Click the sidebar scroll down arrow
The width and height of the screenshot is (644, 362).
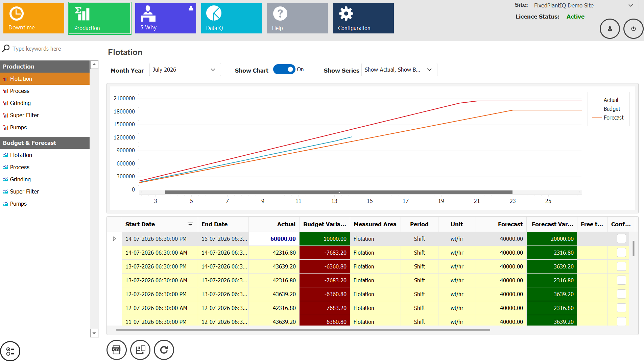94,333
